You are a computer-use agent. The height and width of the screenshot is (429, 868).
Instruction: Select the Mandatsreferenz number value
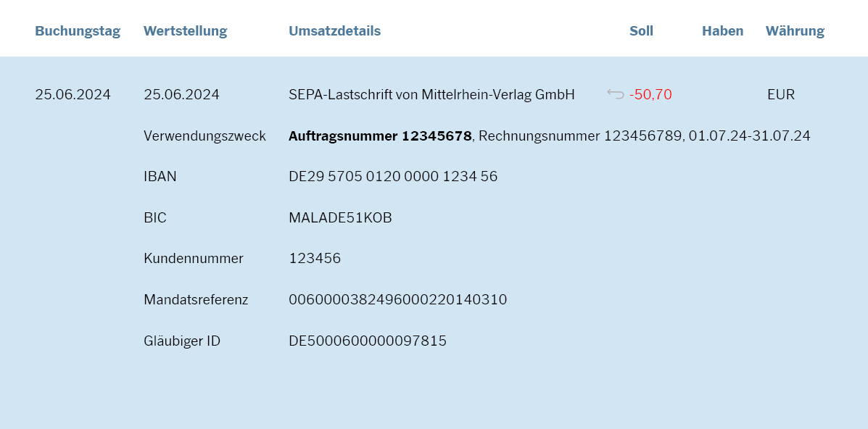pyautogui.click(x=397, y=300)
